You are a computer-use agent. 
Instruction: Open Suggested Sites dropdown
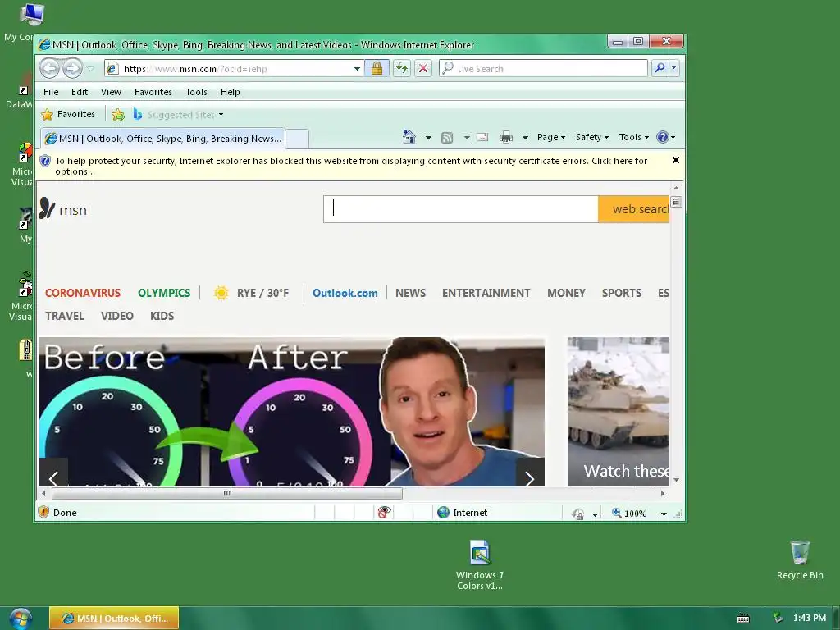[178, 114]
